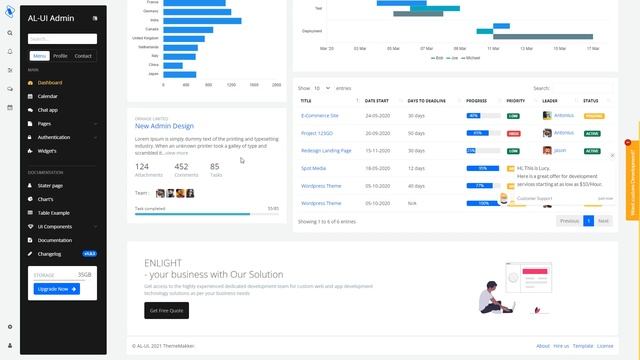Switch to the Menu tab in sidebar
The height and width of the screenshot is (360, 640).
point(40,56)
